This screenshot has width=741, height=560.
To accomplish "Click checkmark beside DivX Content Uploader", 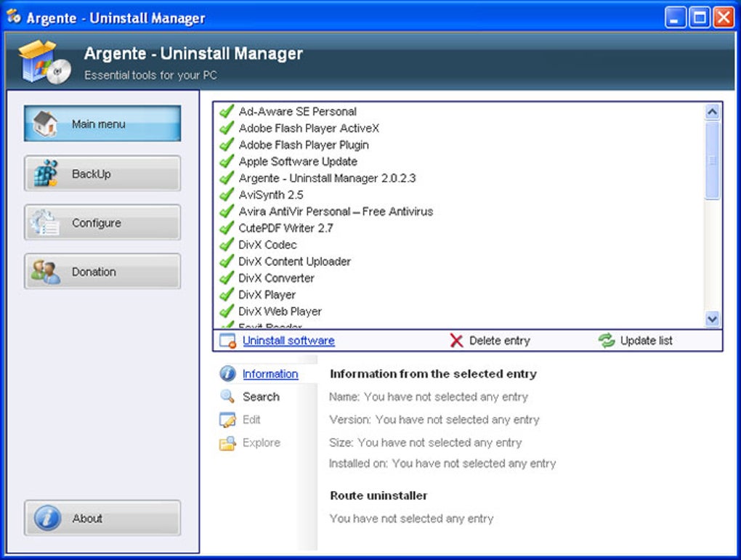I will pyautogui.click(x=227, y=261).
